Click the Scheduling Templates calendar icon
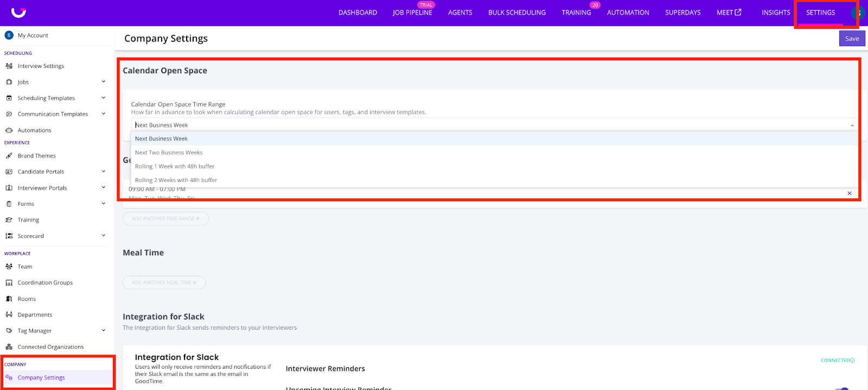This screenshot has width=868, height=390. click(9, 98)
